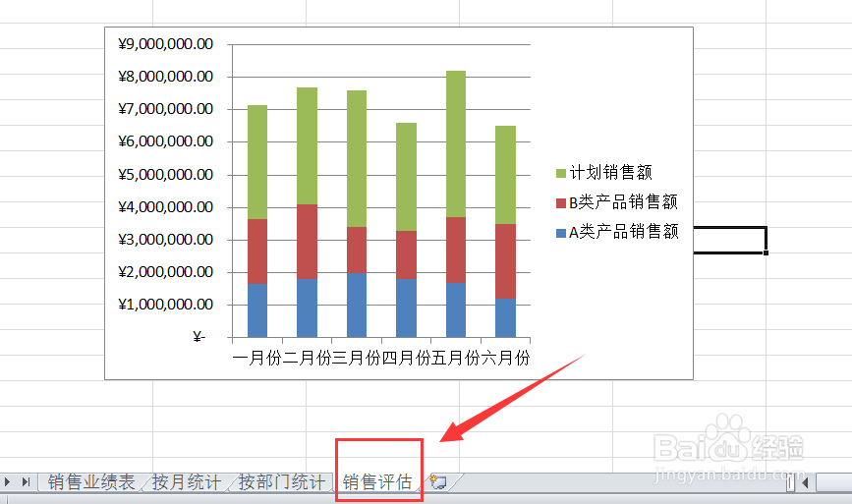Click the ¥9,000,000.00 axis value
This screenshot has width=852, height=504.
coord(166,44)
